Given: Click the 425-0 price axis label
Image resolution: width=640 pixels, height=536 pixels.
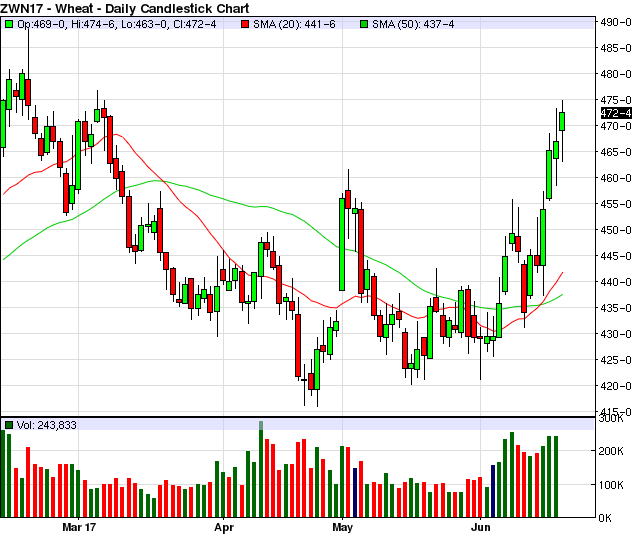Looking at the screenshot, I should point(616,360).
